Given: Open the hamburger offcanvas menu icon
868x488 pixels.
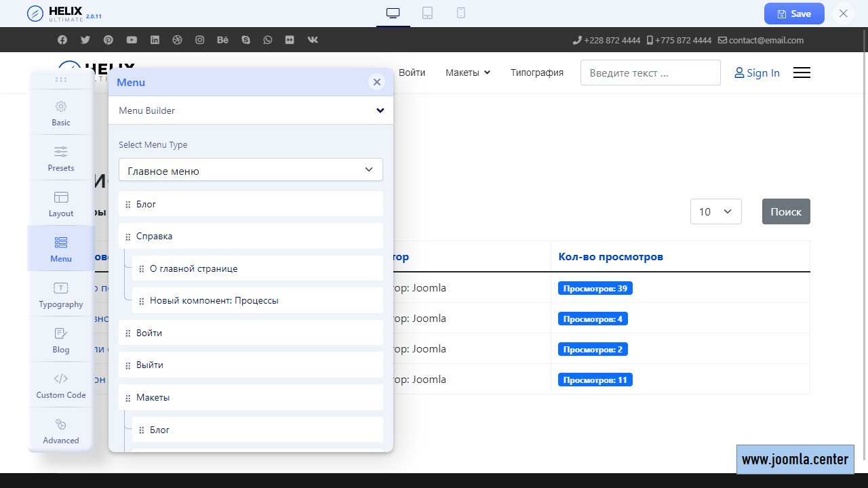Looking at the screenshot, I should coord(802,73).
